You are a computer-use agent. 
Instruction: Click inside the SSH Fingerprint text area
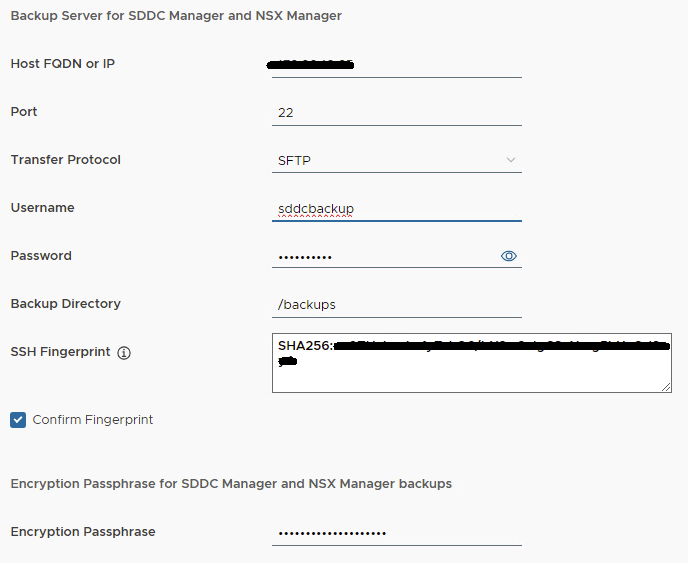click(471, 372)
